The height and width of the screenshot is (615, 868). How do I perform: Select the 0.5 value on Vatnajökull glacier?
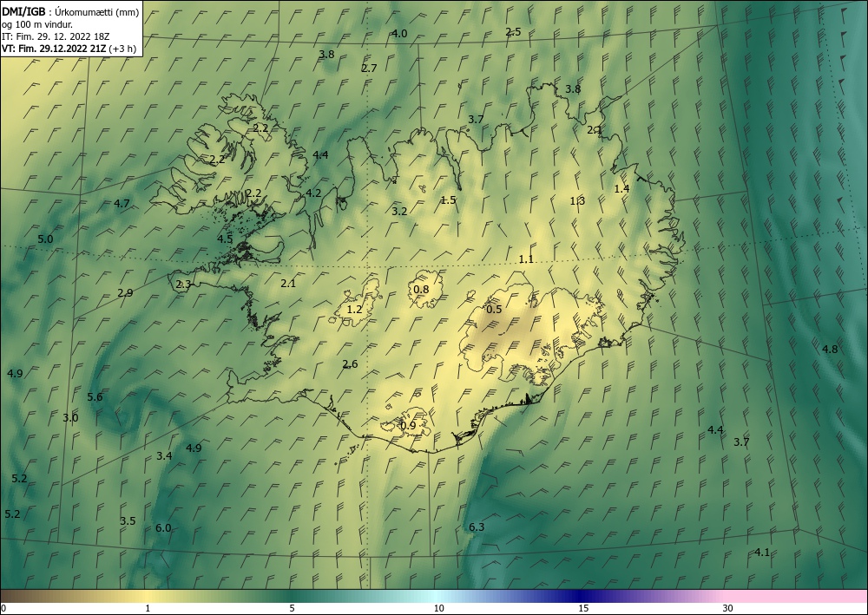click(494, 309)
